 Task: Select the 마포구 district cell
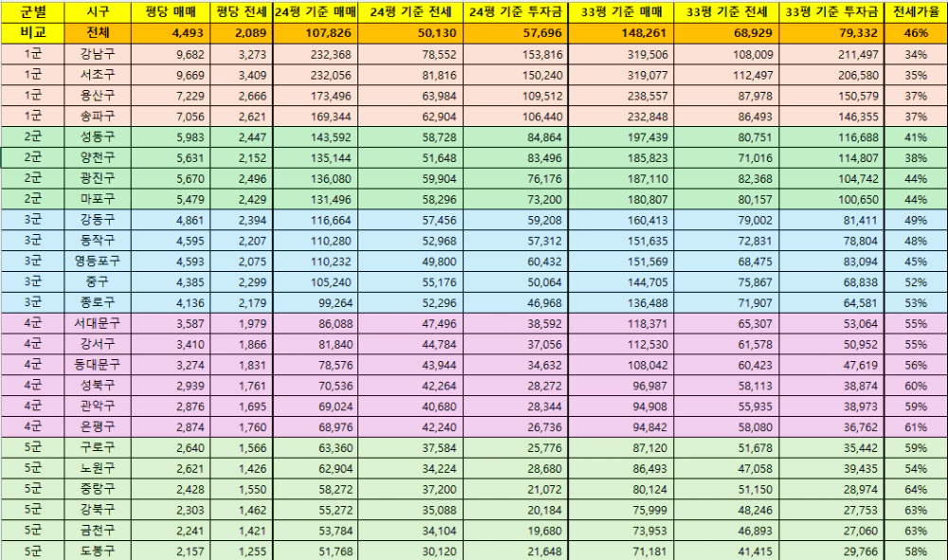point(98,199)
